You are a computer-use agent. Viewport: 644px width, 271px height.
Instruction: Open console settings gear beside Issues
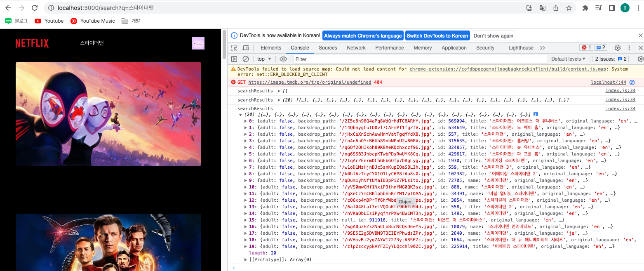(x=640, y=59)
